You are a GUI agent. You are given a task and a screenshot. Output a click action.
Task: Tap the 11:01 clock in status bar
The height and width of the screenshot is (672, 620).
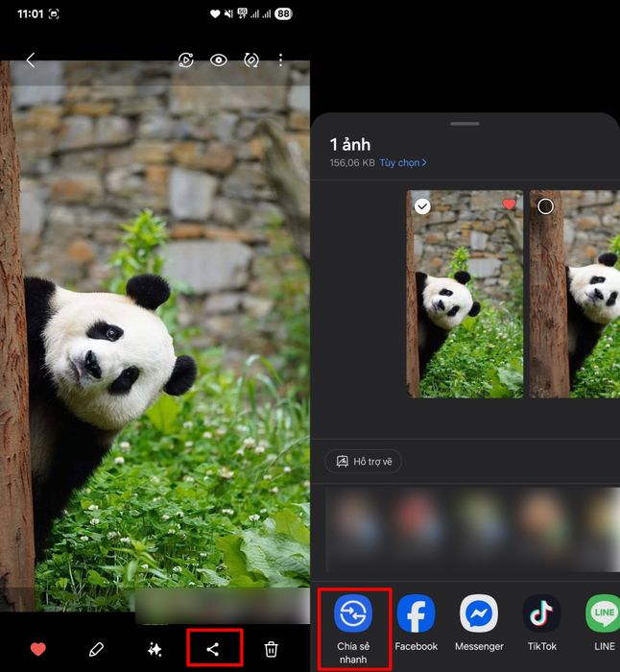point(30,13)
